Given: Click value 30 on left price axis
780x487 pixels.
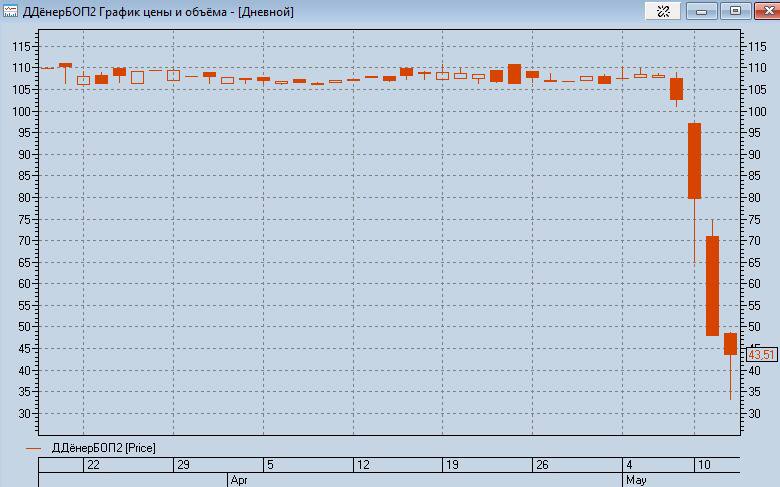Looking at the screenshot, I should [x=24, y=414].
